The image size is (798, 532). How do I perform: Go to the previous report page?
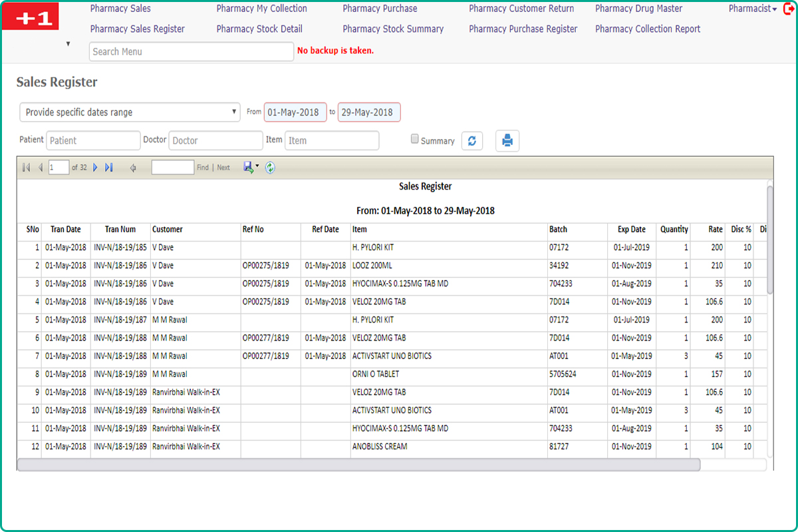point(40,168)
